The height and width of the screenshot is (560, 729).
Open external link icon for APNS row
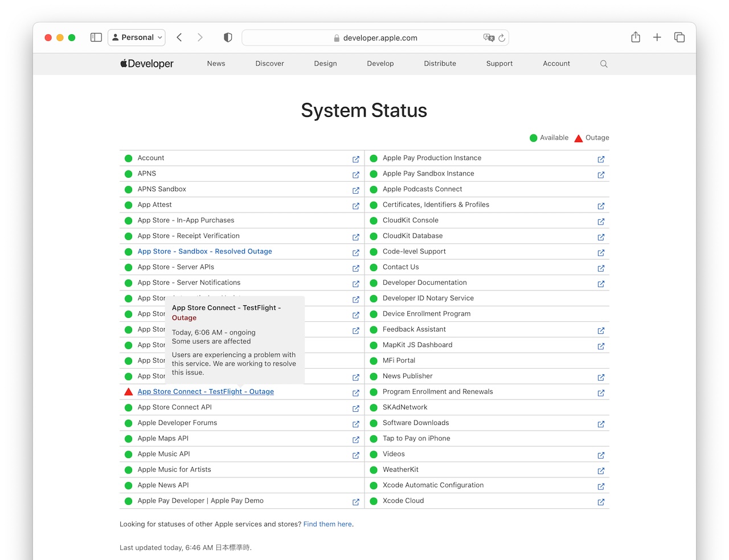(x=356, y=175)
